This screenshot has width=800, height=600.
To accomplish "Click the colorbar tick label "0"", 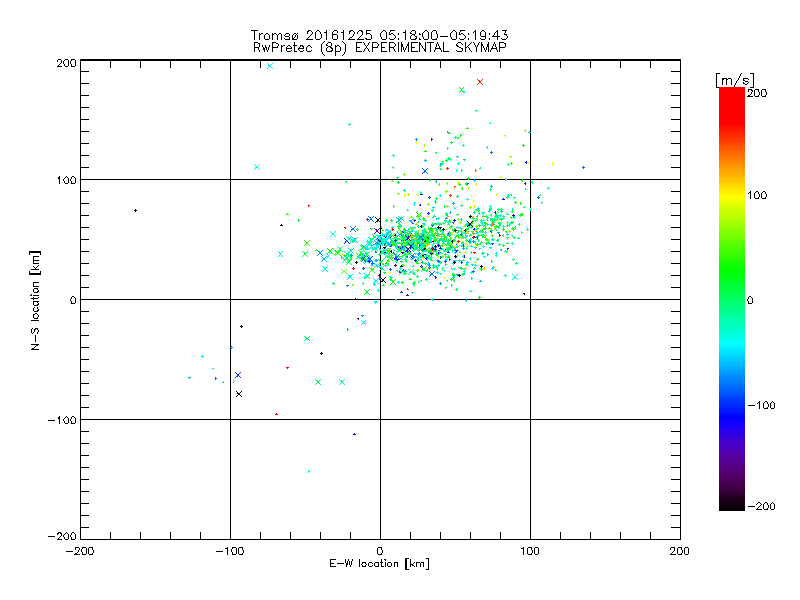I will pos(750,301).
